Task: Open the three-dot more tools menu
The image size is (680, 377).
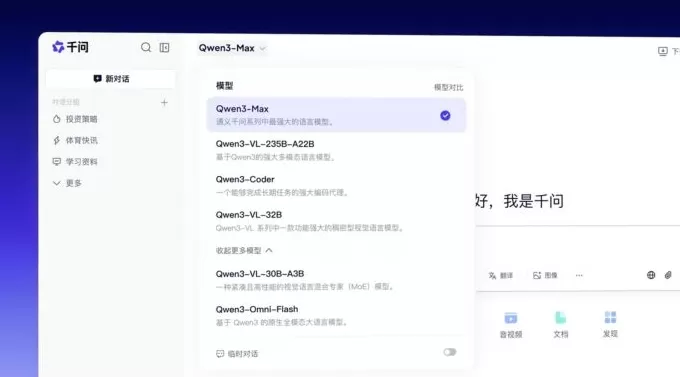Action: pyautogui.click(x=579, y=275)
